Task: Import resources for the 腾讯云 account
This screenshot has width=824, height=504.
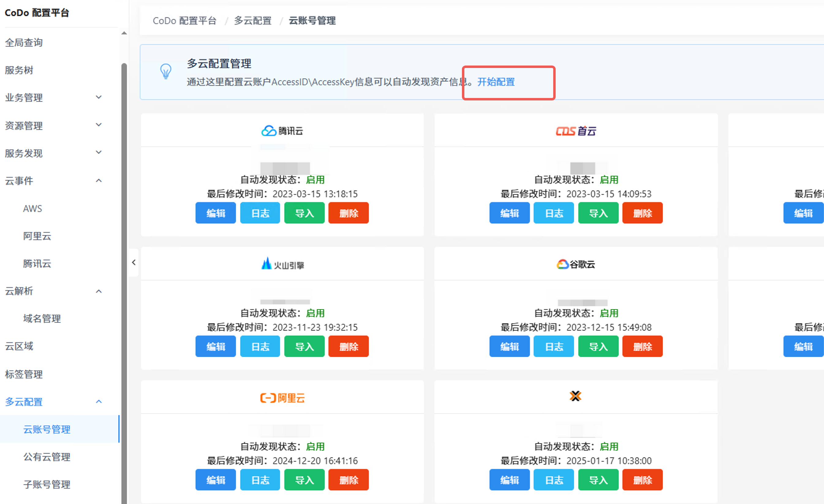Action: click(304, 213)
